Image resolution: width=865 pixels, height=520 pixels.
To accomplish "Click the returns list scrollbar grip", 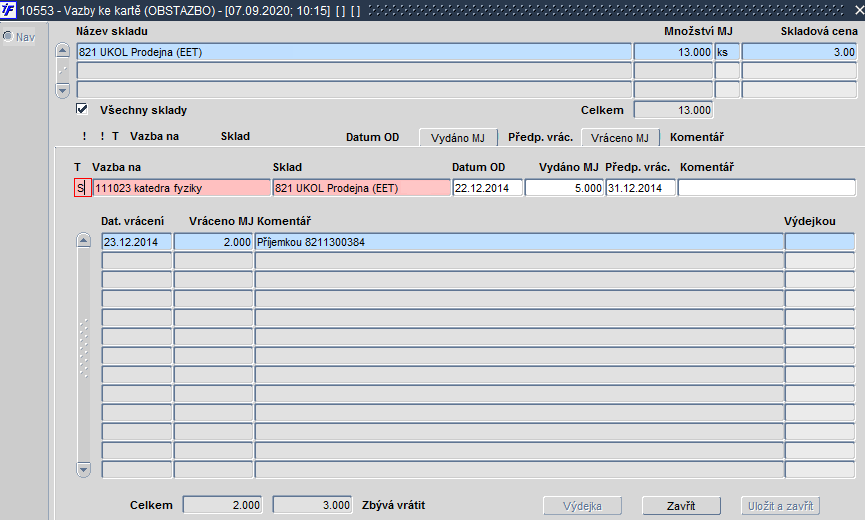I will [84, 349].
